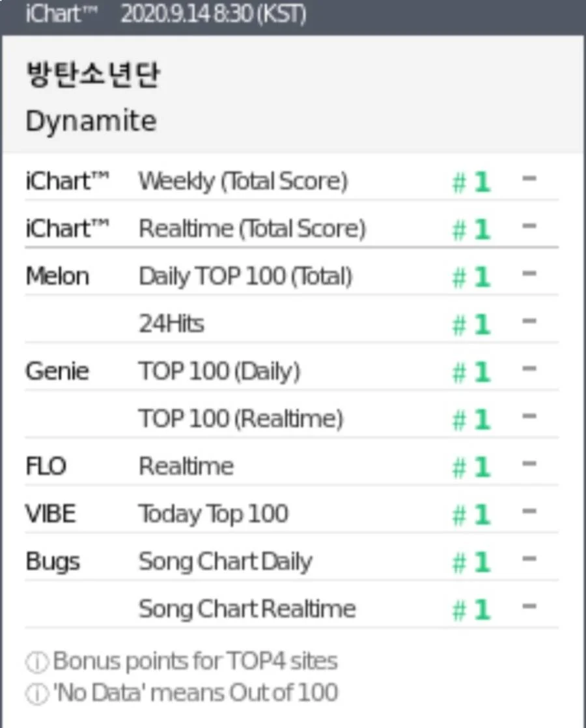Click the info icon beside Bonus points
Viewport: 586px width, 728px height.
point(37,662)
